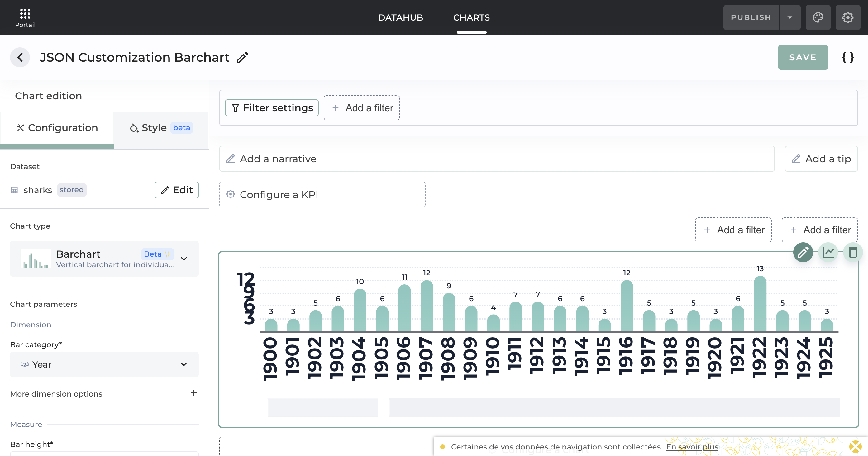Dismiss the cookie notification banner
The image size is (868, 456).
[x=855, y=447]
